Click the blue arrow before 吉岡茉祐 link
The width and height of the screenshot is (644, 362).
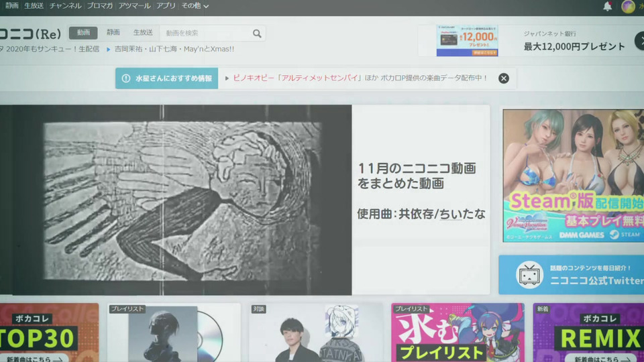tap(109, 49)
